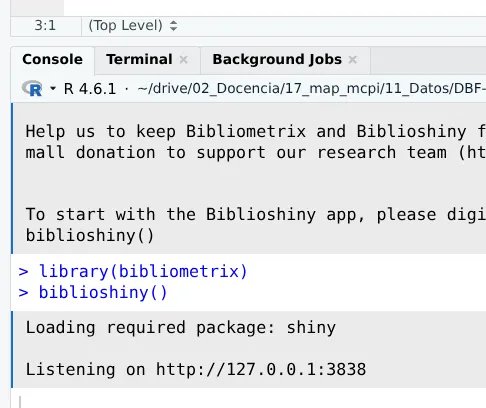This screenshot has width=486, height=408.
Task: Click the 'Loading required package: shiny' message
Action: [x=181, y=328]
